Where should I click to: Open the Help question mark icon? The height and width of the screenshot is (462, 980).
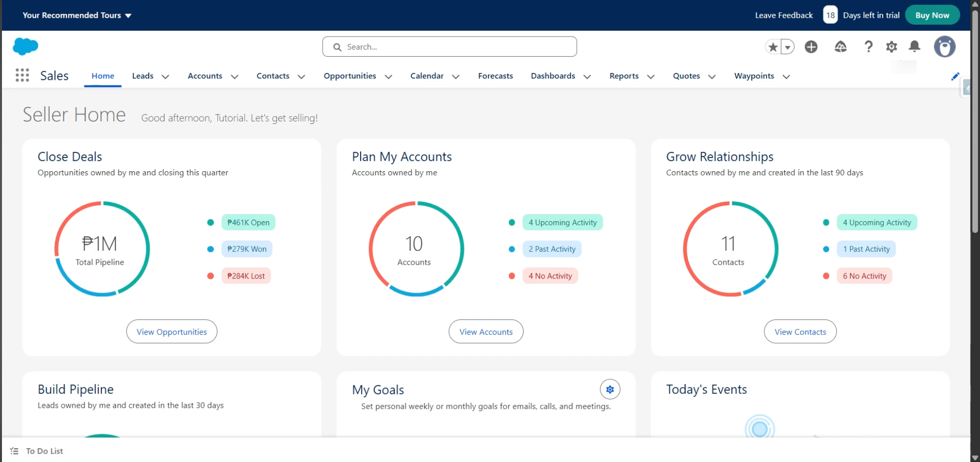pos(868,47)
